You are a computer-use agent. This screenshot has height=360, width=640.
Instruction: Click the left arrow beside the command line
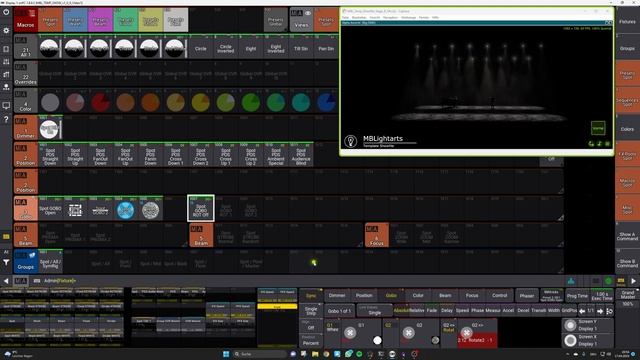point(6,281)
